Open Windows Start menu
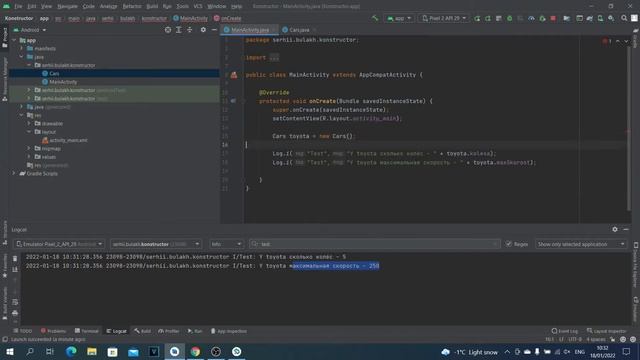Screen dimensions: 640x360 coord(10,352)
